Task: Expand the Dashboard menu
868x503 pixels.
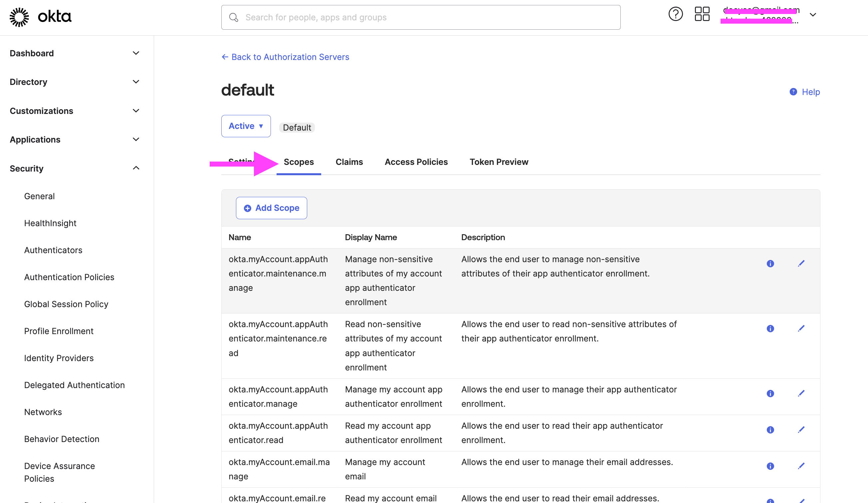Action: coord(136,53)
